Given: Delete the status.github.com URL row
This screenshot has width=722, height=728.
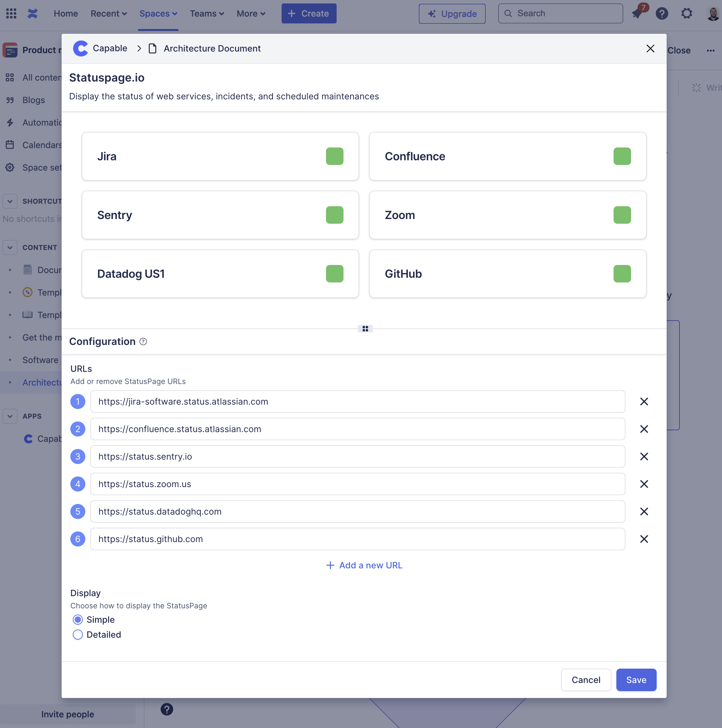Looking at the screenshot, I should (644, 539).
